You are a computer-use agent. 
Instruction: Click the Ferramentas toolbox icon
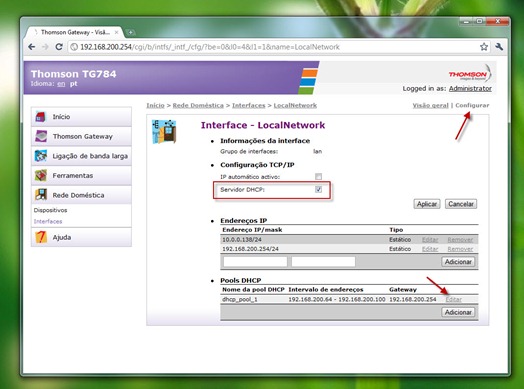41,175
